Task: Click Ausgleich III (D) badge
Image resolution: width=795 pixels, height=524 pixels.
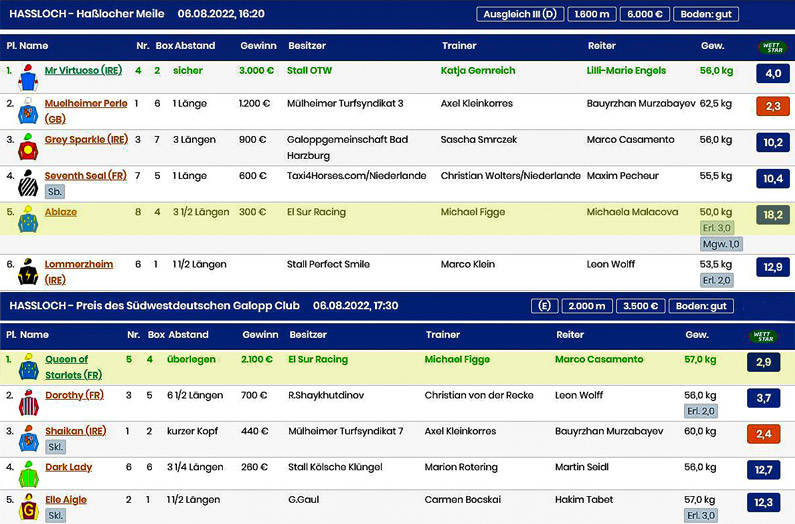Action: (x=520, y=14)
